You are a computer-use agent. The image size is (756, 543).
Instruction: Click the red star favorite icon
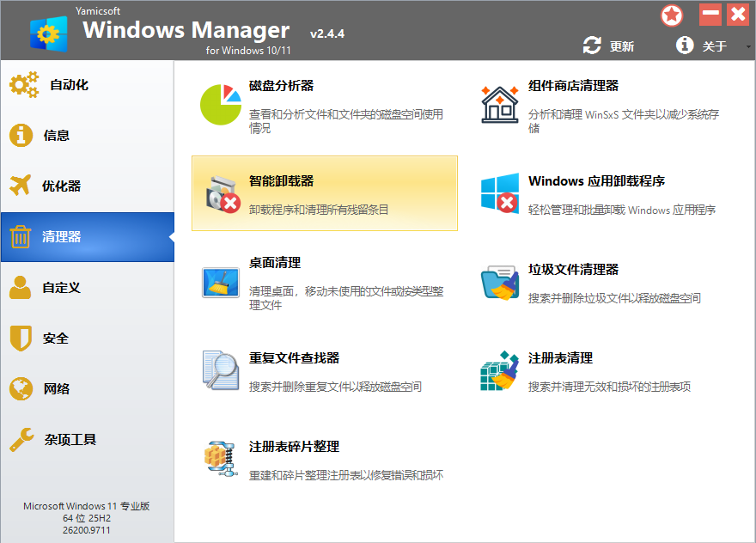672,15
